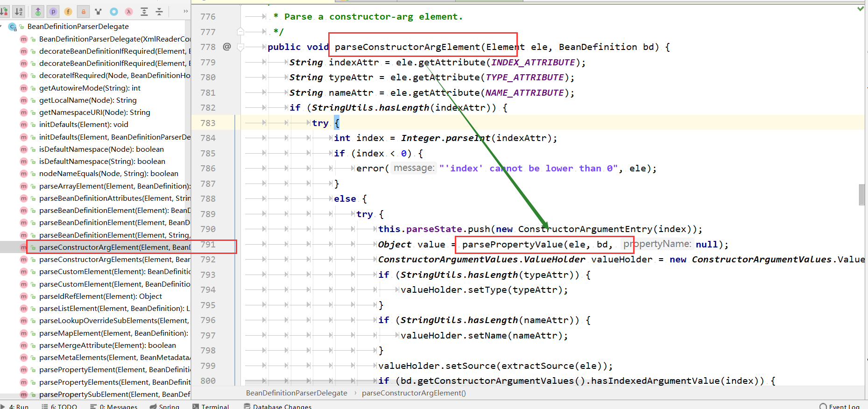Screen dimensions: 868x409
Task: Click method icon next to getAutowireMode
Action: pos(24,88)
